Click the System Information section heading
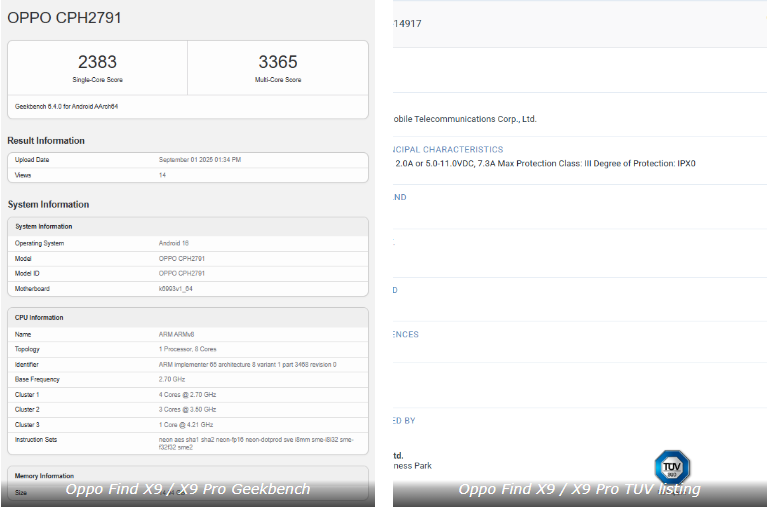768x507 pixels. [x=48, y=205]
